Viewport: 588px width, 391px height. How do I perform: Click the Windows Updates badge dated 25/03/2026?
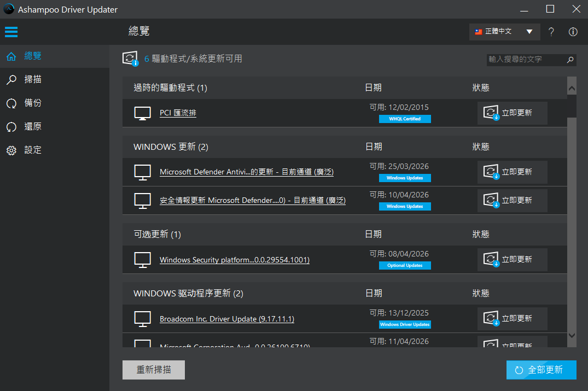pos(405,178)
